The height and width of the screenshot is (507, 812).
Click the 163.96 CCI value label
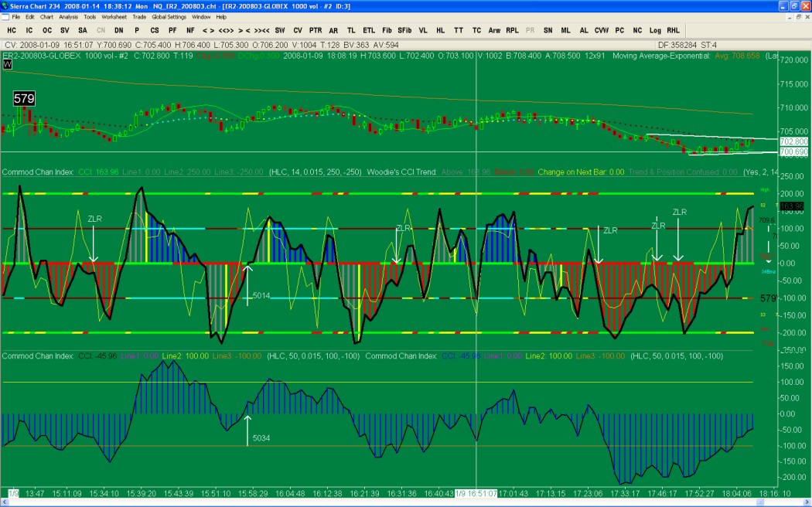click(x=791, y=206)
